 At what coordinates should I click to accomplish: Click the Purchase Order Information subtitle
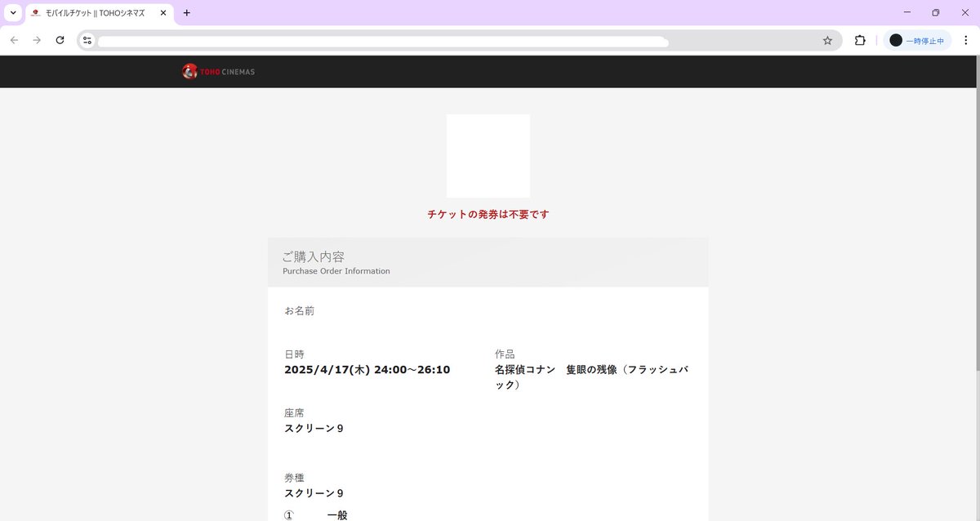coord(336,271)
